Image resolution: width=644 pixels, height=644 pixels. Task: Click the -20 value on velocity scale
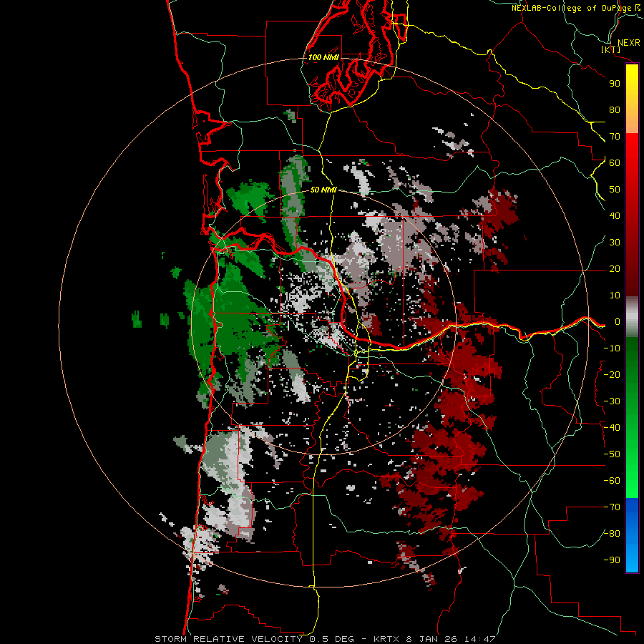tap(612, 374)
